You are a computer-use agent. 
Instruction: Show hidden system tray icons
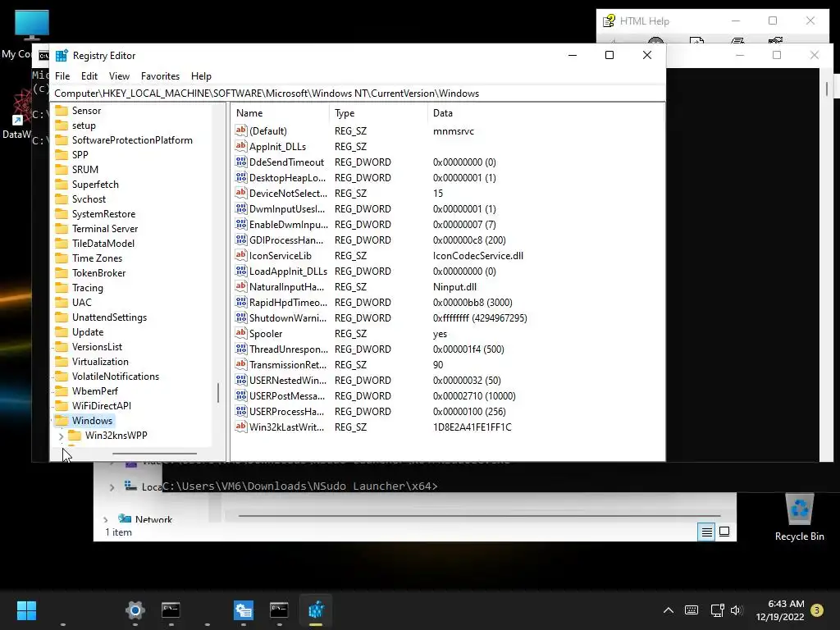click(668, 610)
